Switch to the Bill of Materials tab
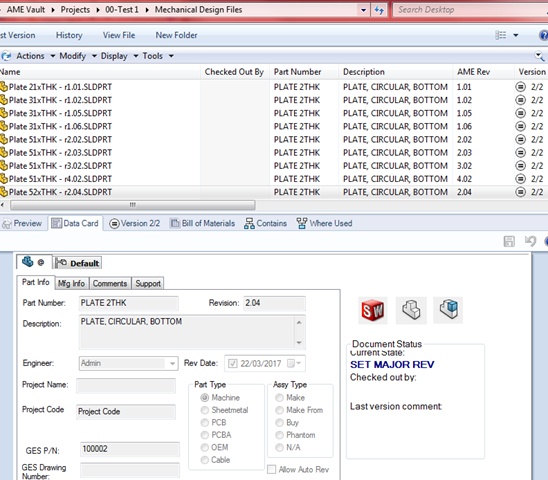 click(202, 223)
